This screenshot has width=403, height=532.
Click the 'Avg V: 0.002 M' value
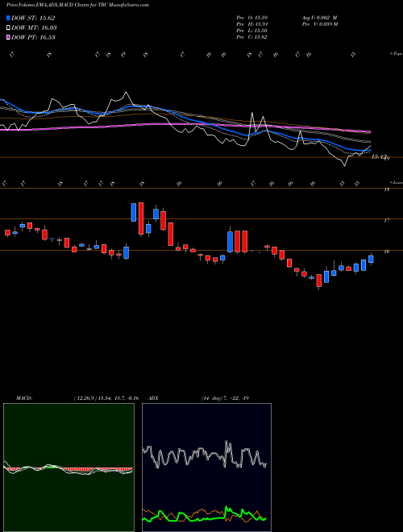click(319, 17)
